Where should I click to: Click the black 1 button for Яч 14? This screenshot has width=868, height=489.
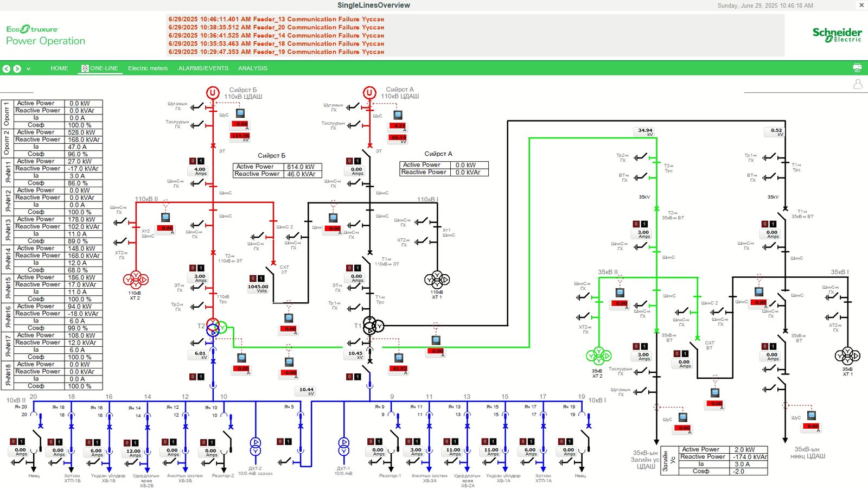[x=135, y=443]
